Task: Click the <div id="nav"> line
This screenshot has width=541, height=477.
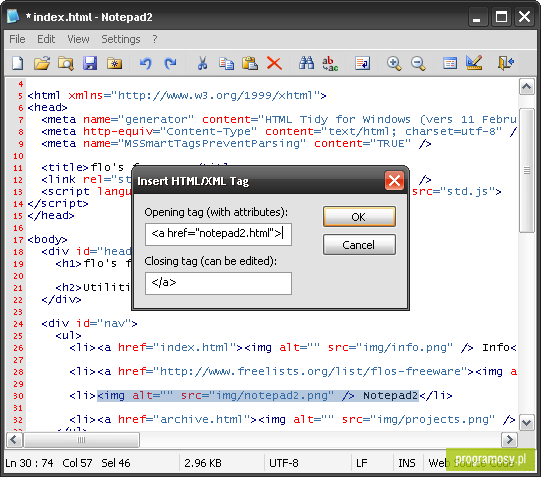Action: coord(89,323)
